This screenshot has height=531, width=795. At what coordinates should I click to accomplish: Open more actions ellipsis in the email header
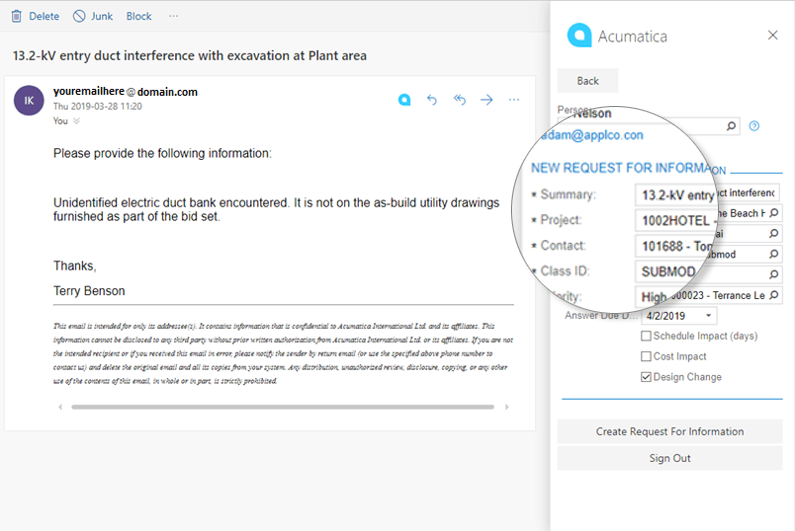pyautogui.click(x=514, y=100)
